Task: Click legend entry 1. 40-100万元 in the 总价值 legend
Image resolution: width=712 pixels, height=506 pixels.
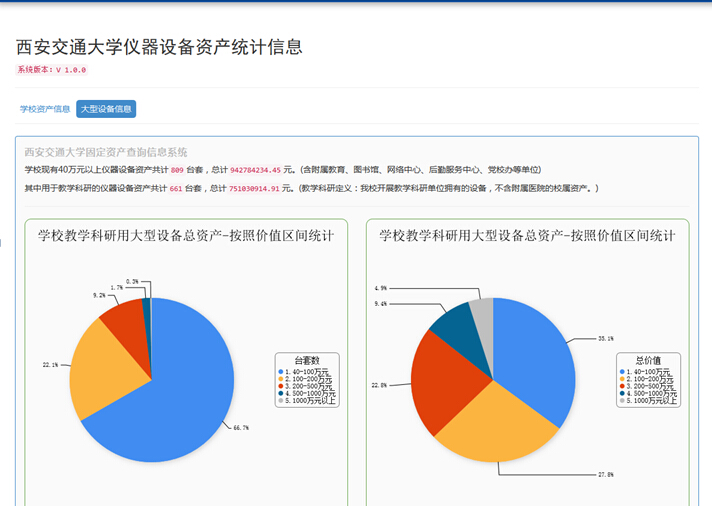Action: [645, 372]
